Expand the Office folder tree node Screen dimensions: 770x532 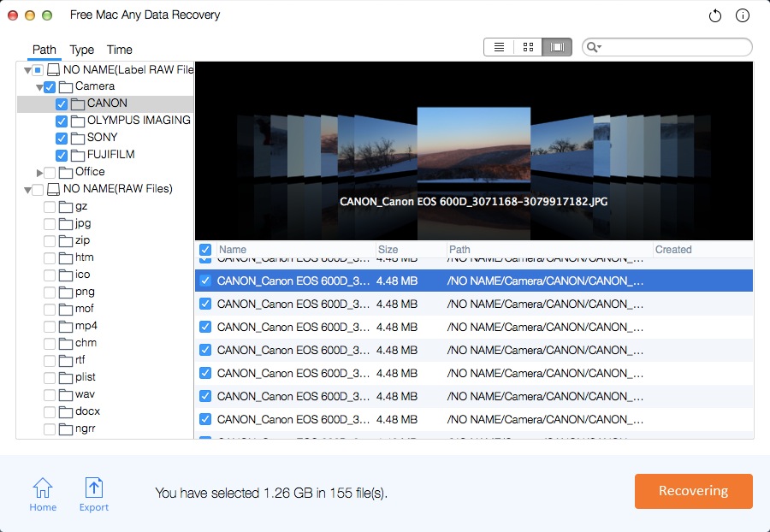click(x=39, y=172)
